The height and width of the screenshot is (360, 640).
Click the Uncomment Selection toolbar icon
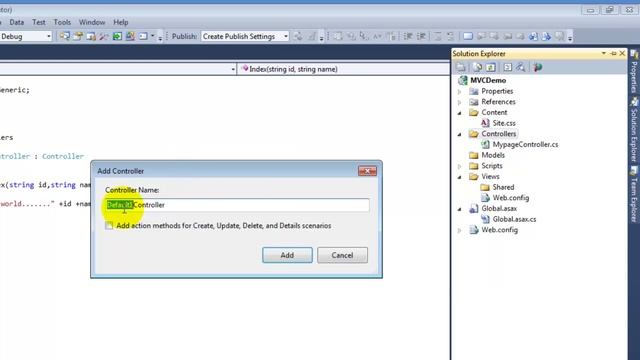coord(451,36)
